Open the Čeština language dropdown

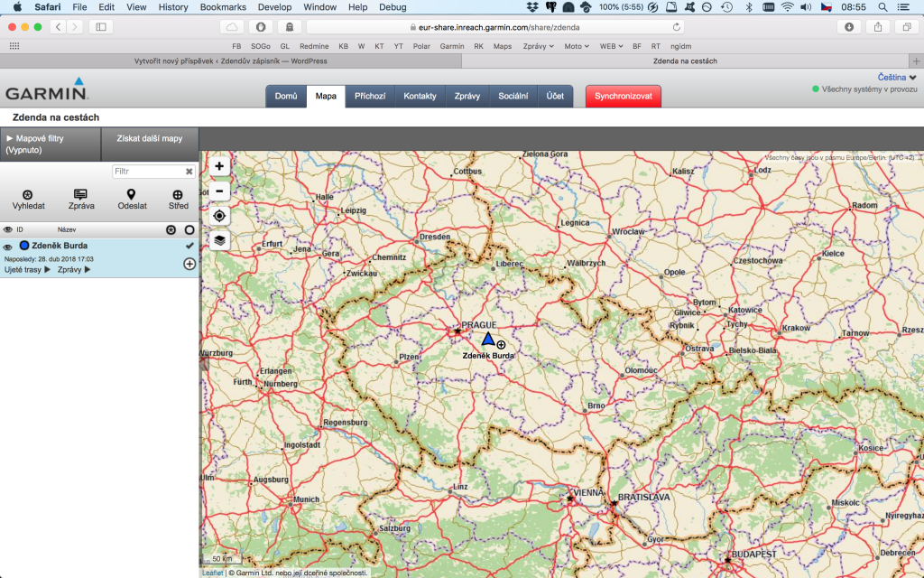pyautogui.click(x=897, y=78)
